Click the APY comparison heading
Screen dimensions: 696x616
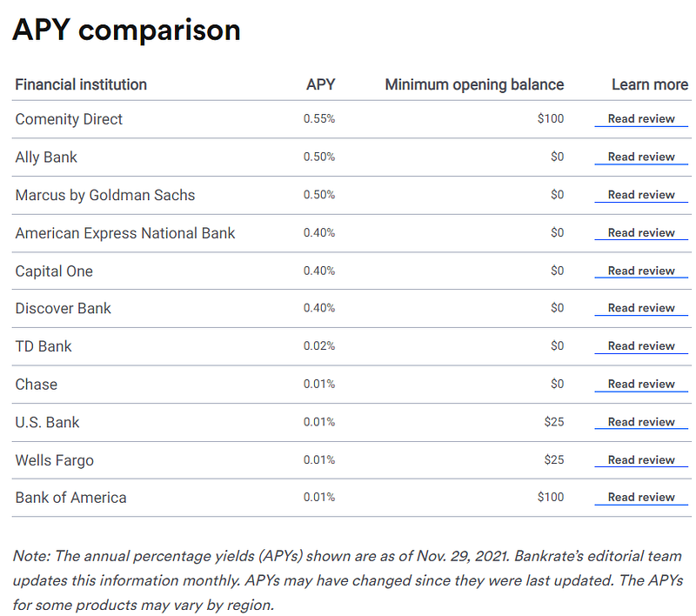(126, 30)
